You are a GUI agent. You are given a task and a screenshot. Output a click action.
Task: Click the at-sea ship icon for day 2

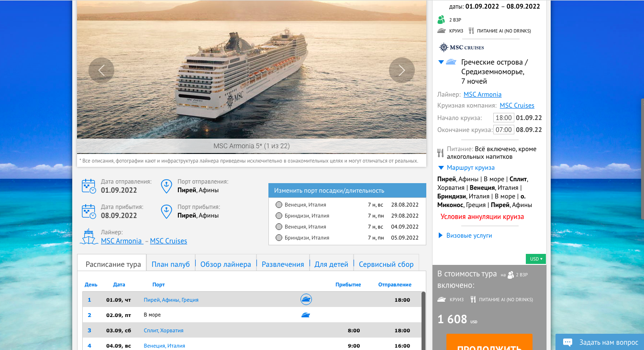[306, 315]
